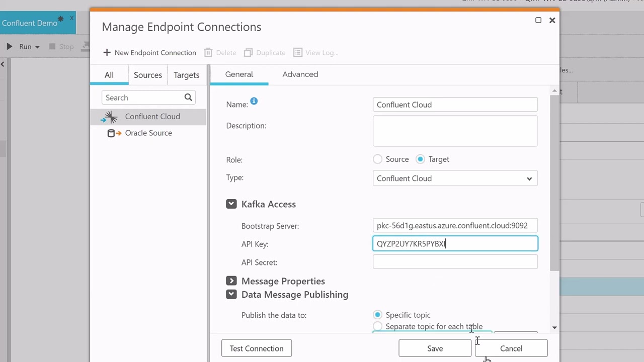
Task: Click the Stop button in background toolbar
Action: pyautogui.click(x=61, y=46)
